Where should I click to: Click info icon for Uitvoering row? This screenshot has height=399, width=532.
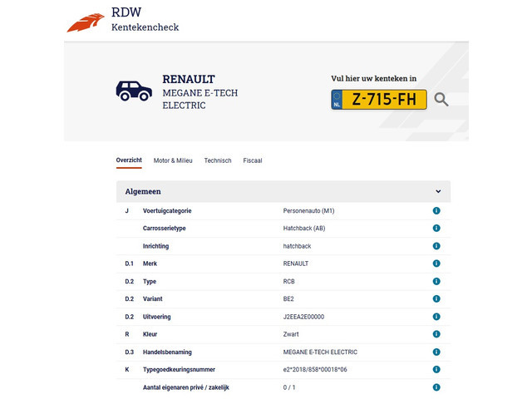point(436,317)
